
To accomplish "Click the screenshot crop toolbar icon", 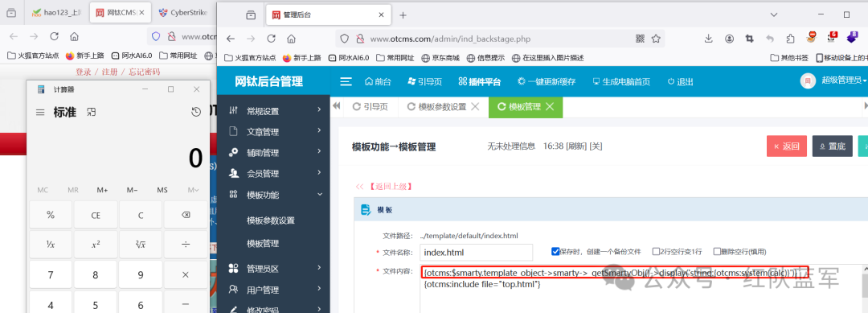I will 750,39.
